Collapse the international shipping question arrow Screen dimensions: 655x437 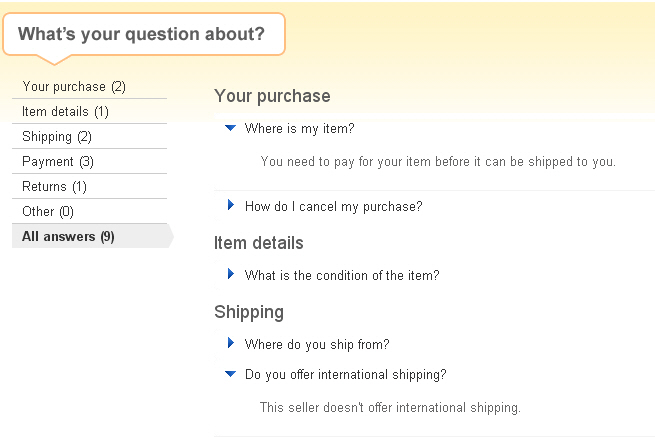(231, 375)
